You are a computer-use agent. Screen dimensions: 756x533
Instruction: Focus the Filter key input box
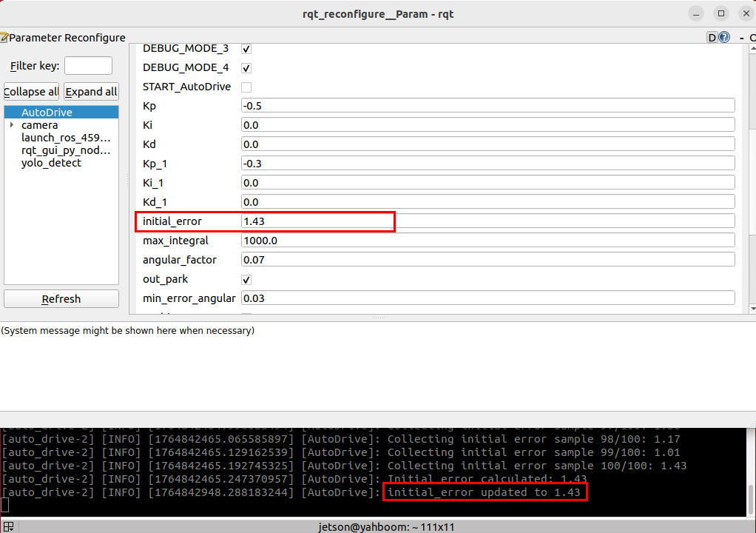[88, 66]
